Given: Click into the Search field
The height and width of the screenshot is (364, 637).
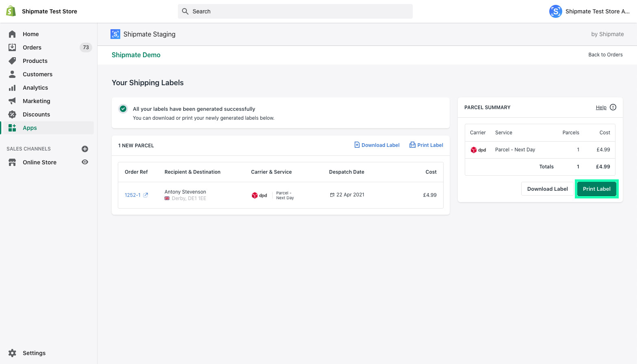Looking at the screenshot, I should (x=295, y=11).
